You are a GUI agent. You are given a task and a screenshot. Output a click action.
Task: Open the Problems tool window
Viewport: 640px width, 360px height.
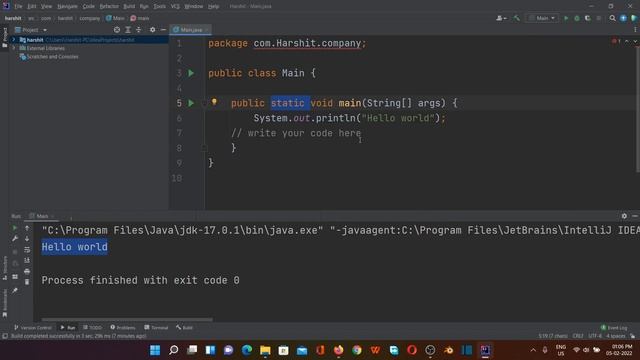click(x=123, y=327)
